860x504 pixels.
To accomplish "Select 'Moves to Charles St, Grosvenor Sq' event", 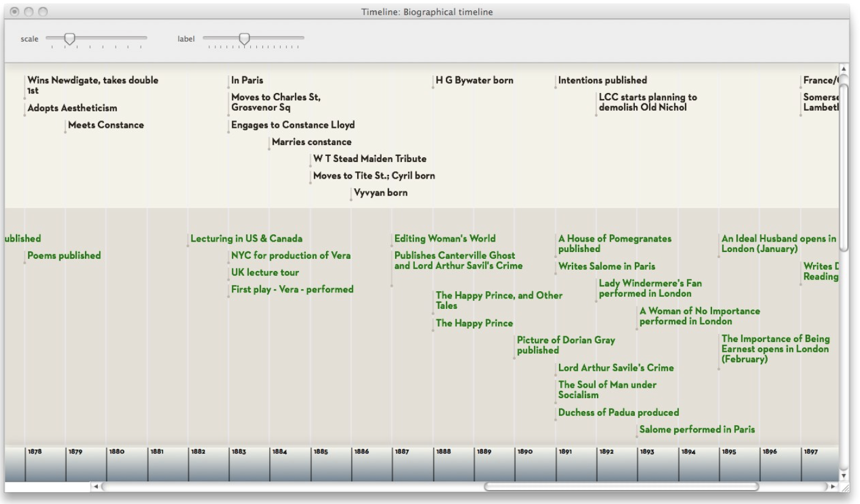I will pos(276,102).
